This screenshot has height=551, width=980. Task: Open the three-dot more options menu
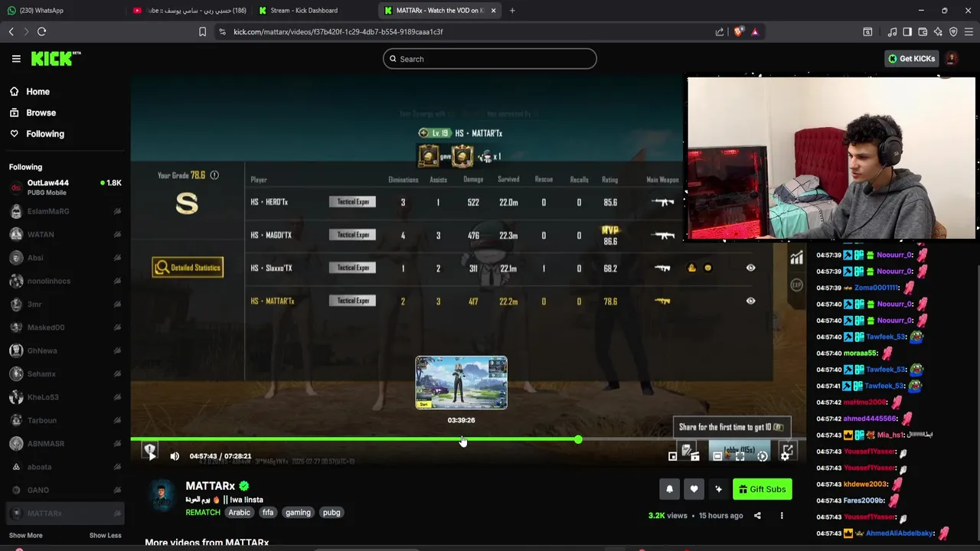(782, 516)
